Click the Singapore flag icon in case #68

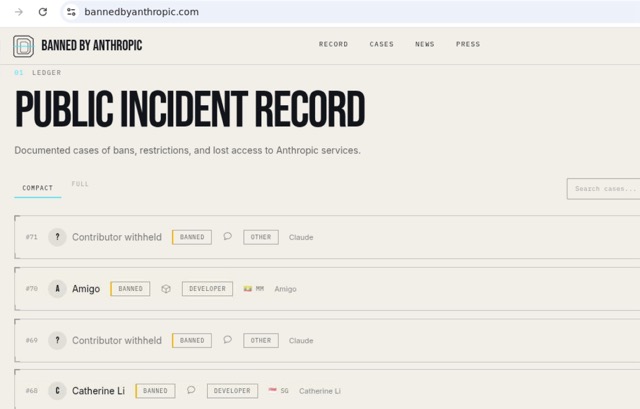272,390
